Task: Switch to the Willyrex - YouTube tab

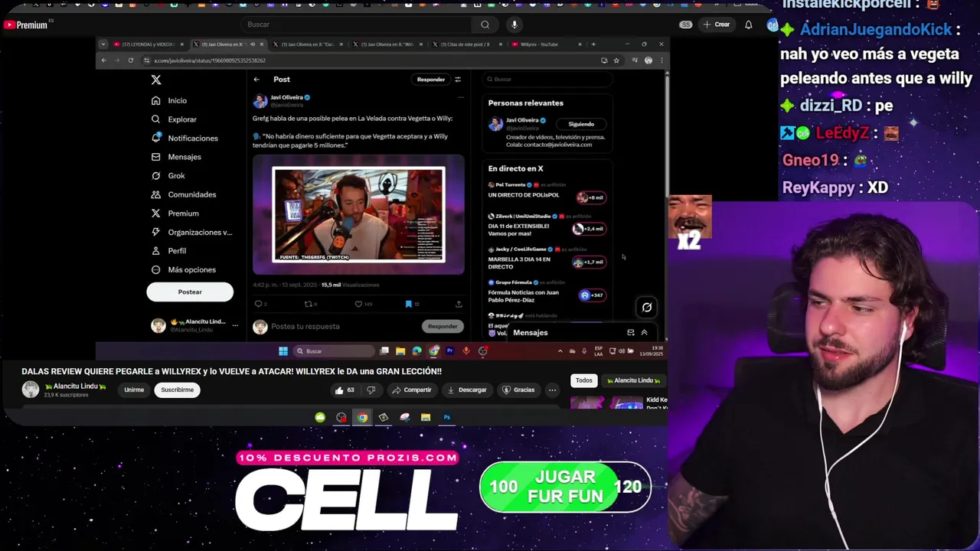Action: [x=547, y=44]
